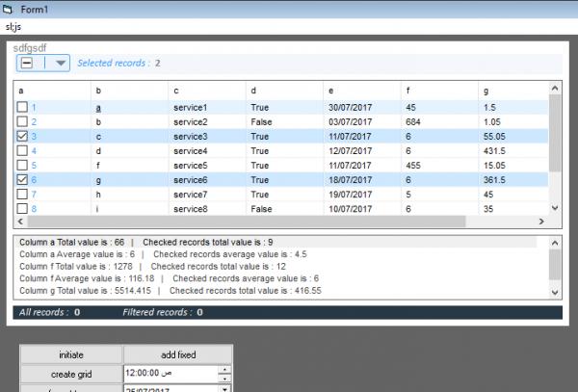The height and width of the screenshot is (392, 578).
Task: Check the checkbox for row 1
Action: click(22, 107)
